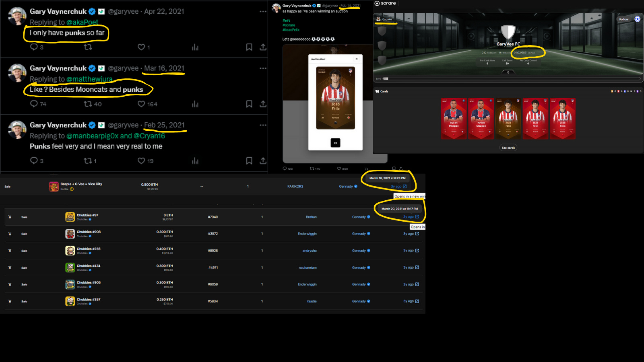Open external link icon on Beeple Vice City row
Viewport: 644px width, 362px height.
[x=405, y=186]
